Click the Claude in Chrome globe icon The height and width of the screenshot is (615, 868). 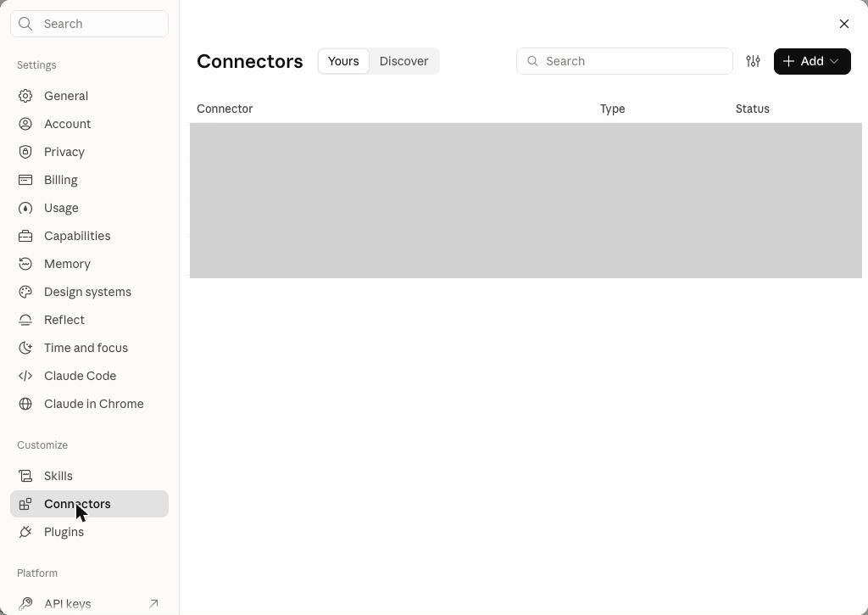pyautogui.click(x=25, y=404)
